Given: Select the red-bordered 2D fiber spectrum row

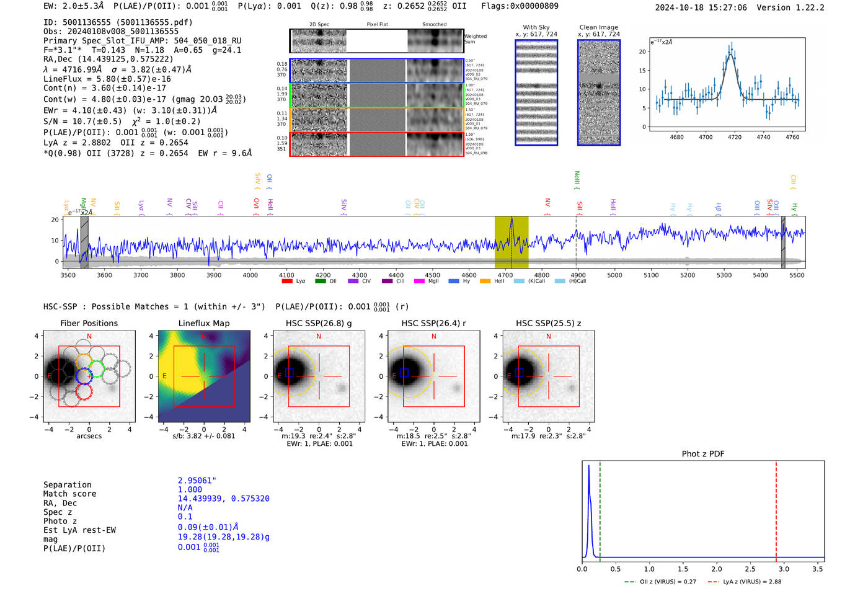Looking at the screenshot, I should [x=377, y=144].
